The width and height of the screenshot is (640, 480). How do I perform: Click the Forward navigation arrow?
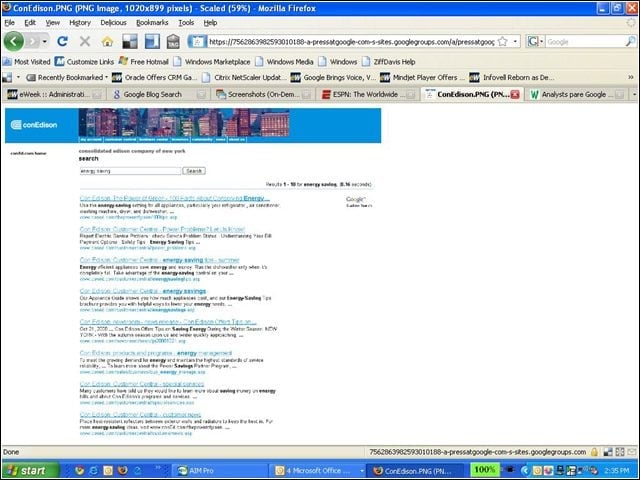33,41
